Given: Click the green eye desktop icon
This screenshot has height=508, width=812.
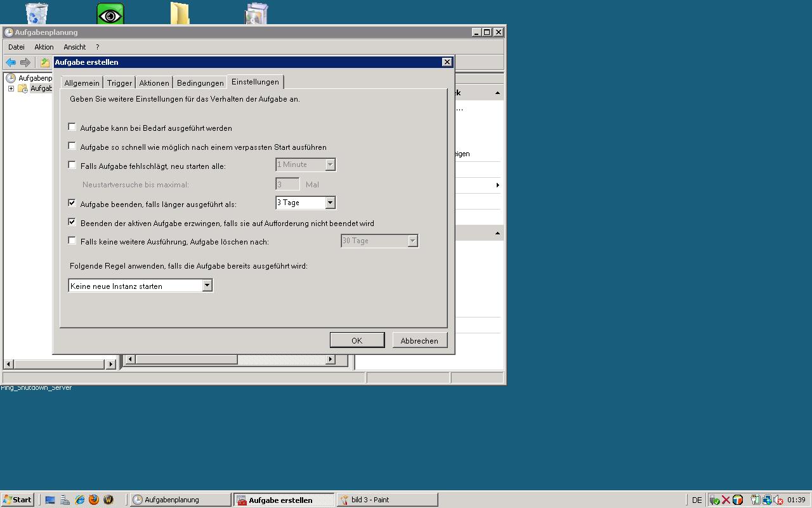Looking at the screenshot, I should (x=110, y=14).
